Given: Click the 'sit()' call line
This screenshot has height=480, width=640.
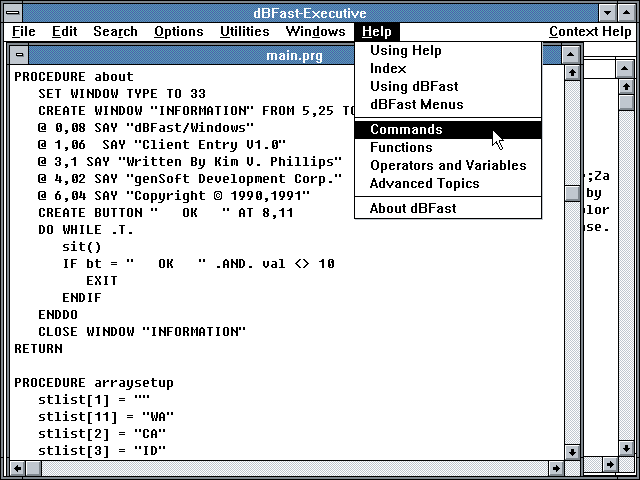Looking at the screenshot, I should (82, 247).
